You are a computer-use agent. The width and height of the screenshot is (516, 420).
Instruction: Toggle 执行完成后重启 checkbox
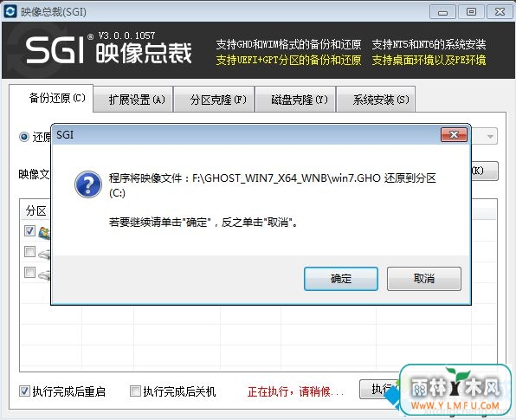(25, 391)
